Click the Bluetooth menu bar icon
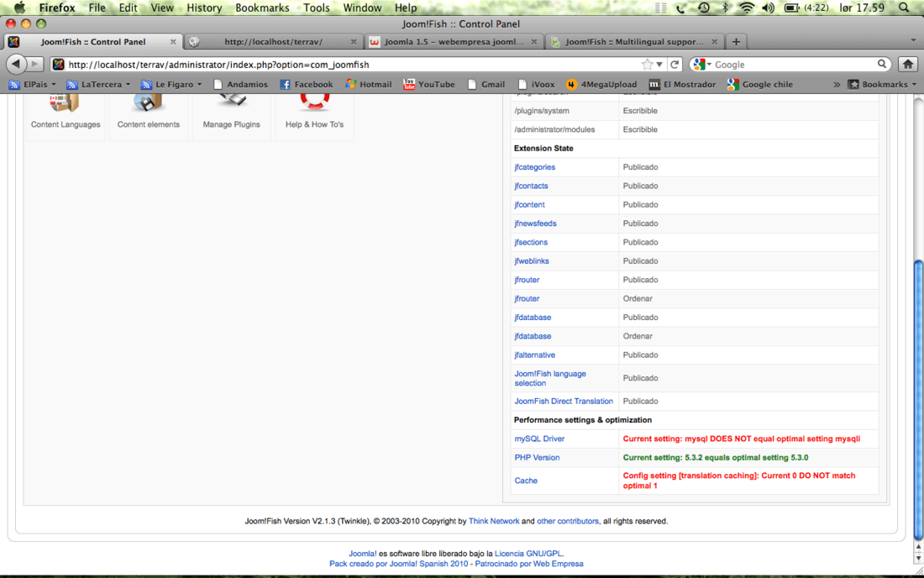The width and height of the screenshot is (924, 578). [726, 8]
